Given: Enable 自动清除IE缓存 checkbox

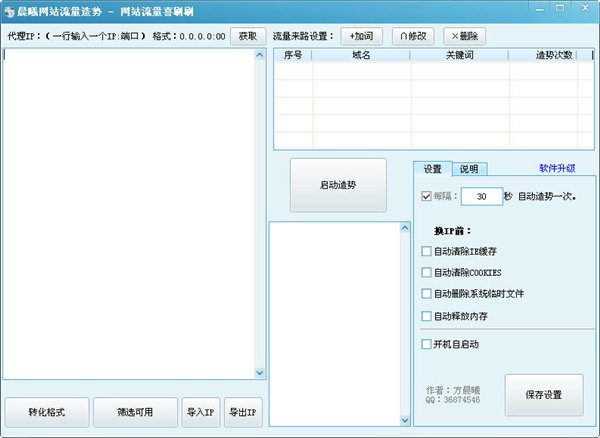Looking at the screenshot, I should coord(426,251).
